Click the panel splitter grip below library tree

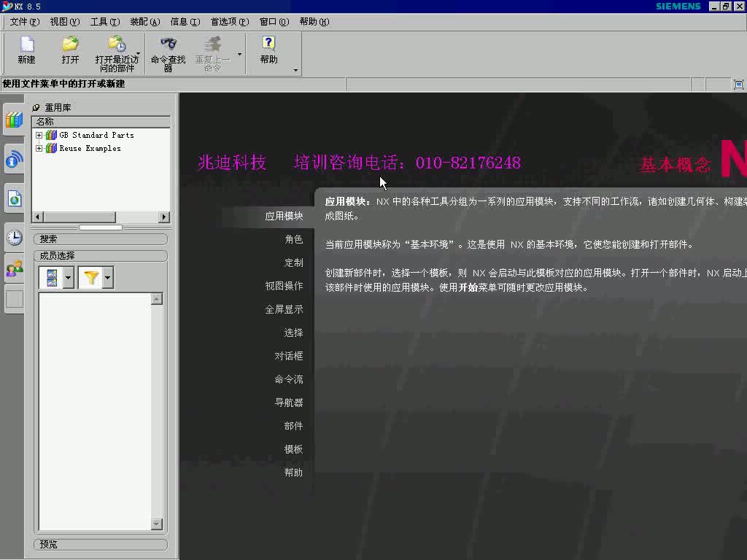coord(101,227)
